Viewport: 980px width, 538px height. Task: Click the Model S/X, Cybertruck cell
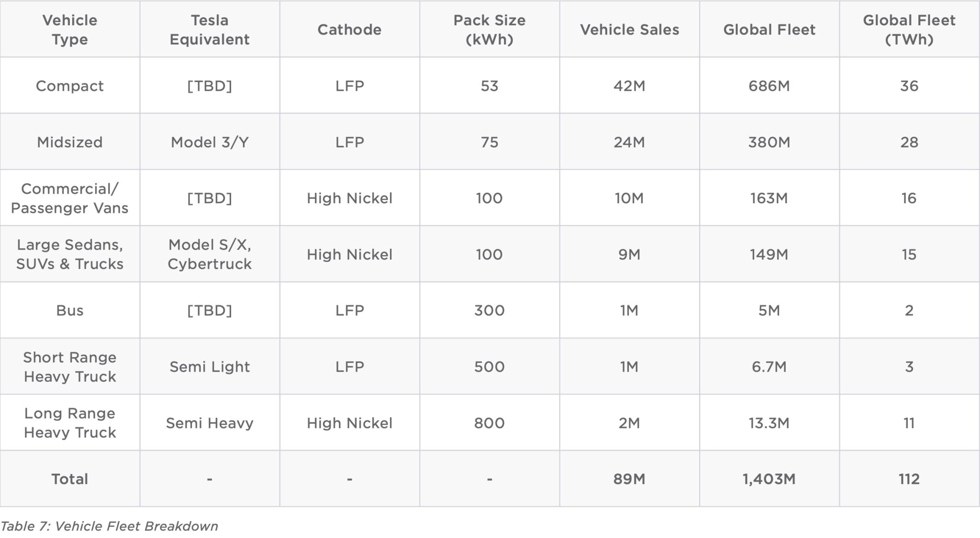(x=210, y=254)
